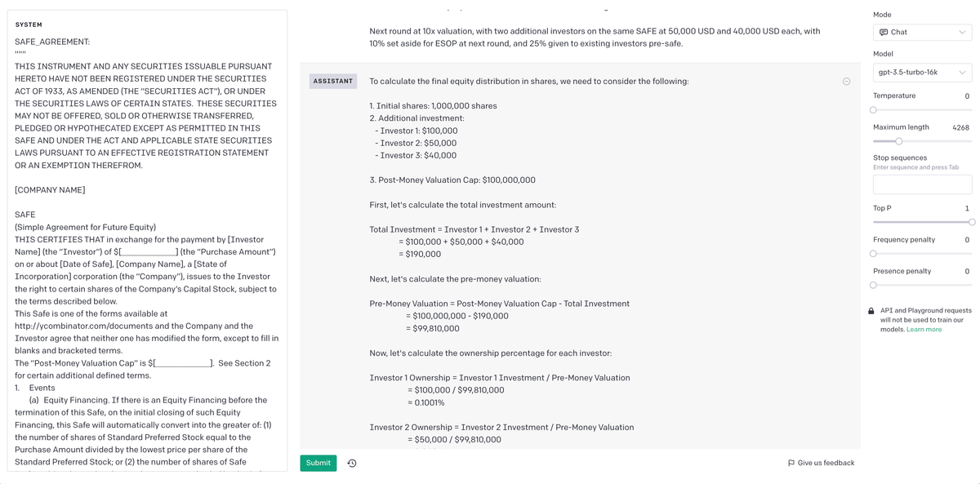
Task: Click the Presence penalty slider handle
Action: click(x=873, y=285)
